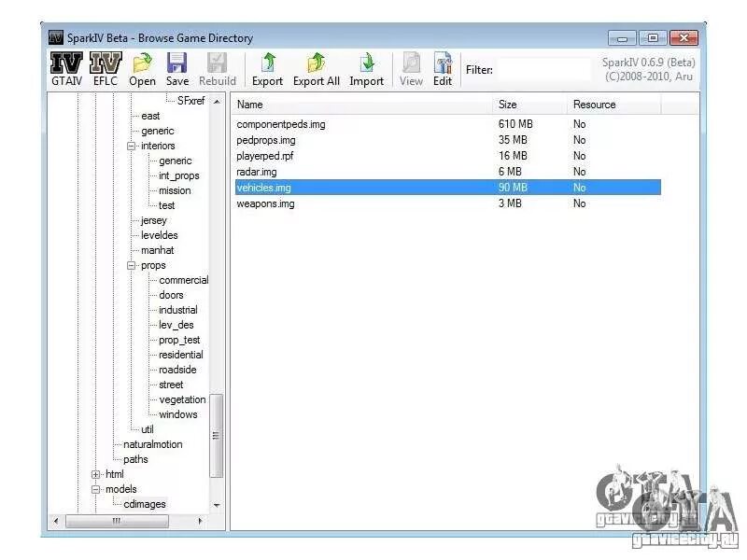Collapse the interiors tree node
Viewport: 747px width, 560px height.
pos(132,146)
